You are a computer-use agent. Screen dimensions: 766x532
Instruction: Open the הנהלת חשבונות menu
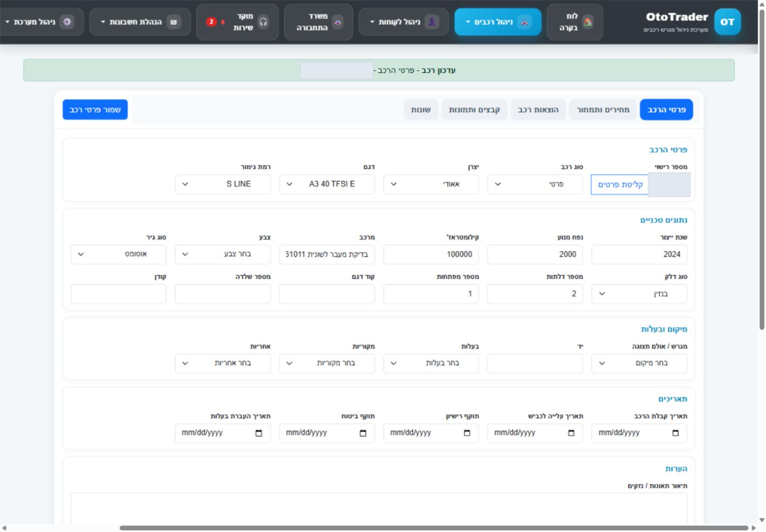click(x=140, y=22)
